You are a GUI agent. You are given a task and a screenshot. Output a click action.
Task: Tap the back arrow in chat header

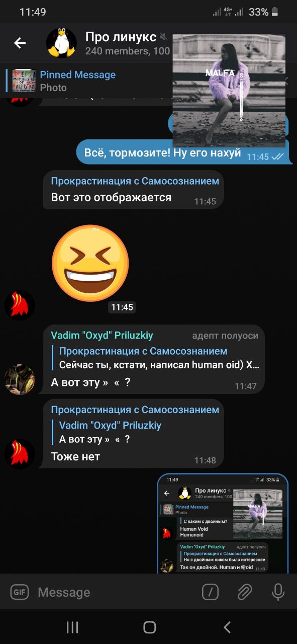point(20,43)
